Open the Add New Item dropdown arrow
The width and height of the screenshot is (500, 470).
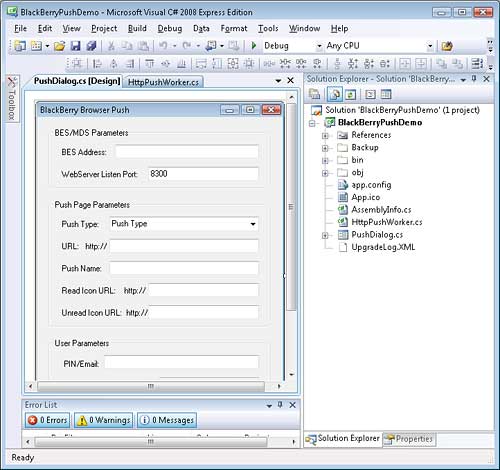tap(47, 46)
